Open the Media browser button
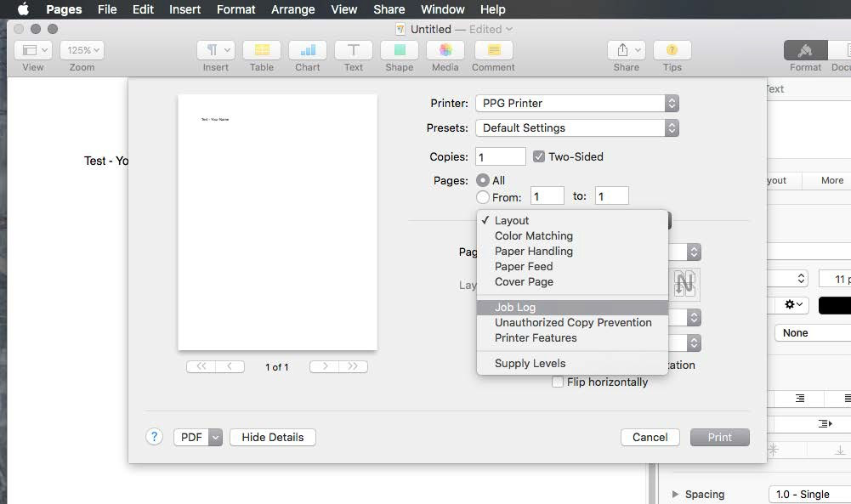This screenshot has width=851, height=504. pos(445,50)
